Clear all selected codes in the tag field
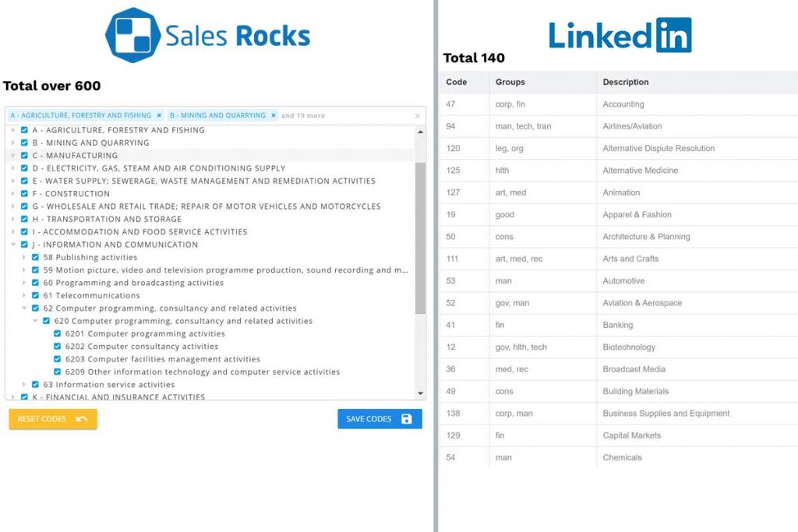Screen dimensions: 798x532 coord(417,116)
